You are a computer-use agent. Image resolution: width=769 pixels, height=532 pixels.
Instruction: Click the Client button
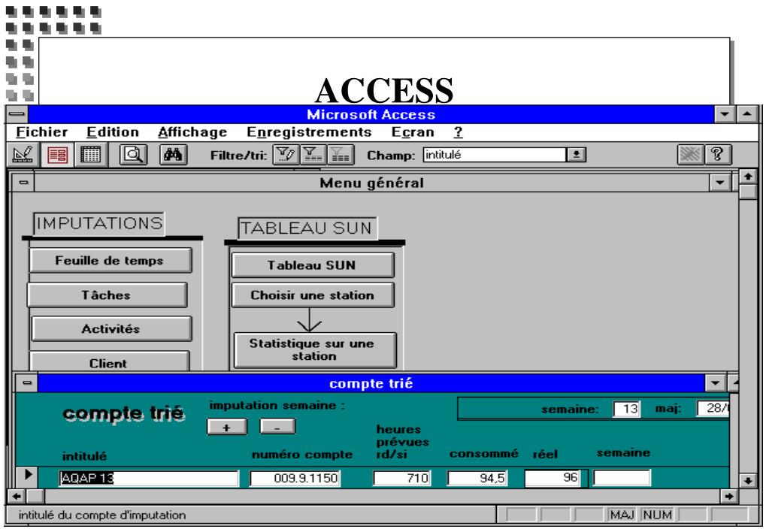109,362
